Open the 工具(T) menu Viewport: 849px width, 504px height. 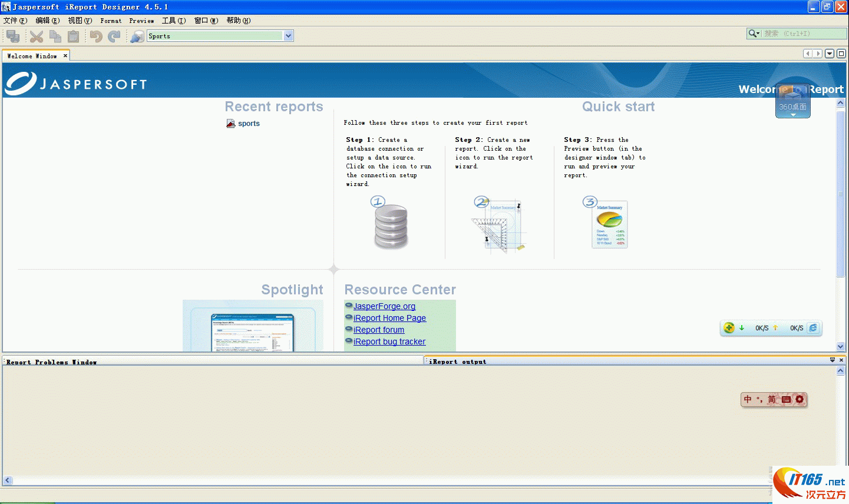(174, 21)
